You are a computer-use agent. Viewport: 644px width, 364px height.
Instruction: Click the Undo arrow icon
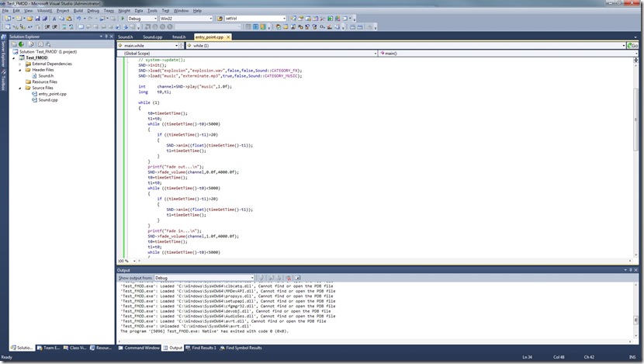pyautogui.click(x=78, y=19)
